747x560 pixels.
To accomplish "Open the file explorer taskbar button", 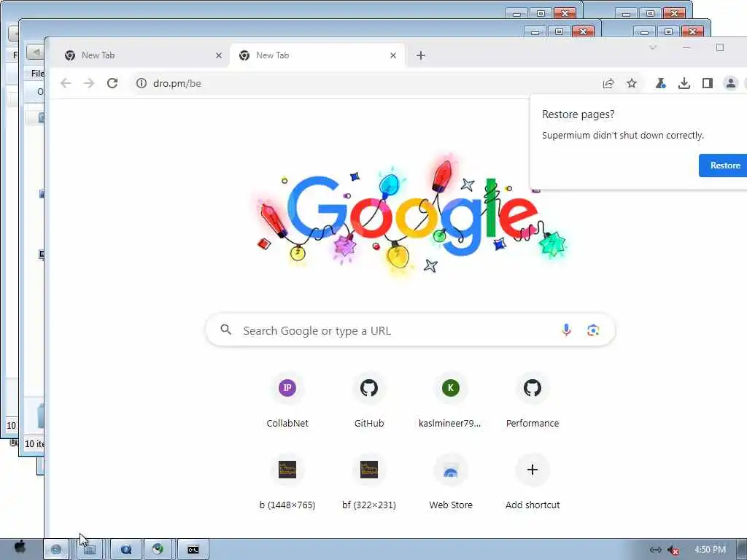I will click(90, 550).
